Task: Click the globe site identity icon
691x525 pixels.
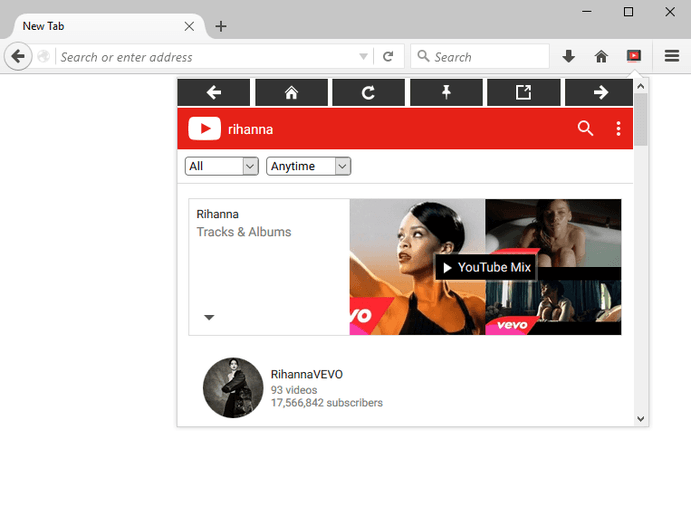Action: 43,56
